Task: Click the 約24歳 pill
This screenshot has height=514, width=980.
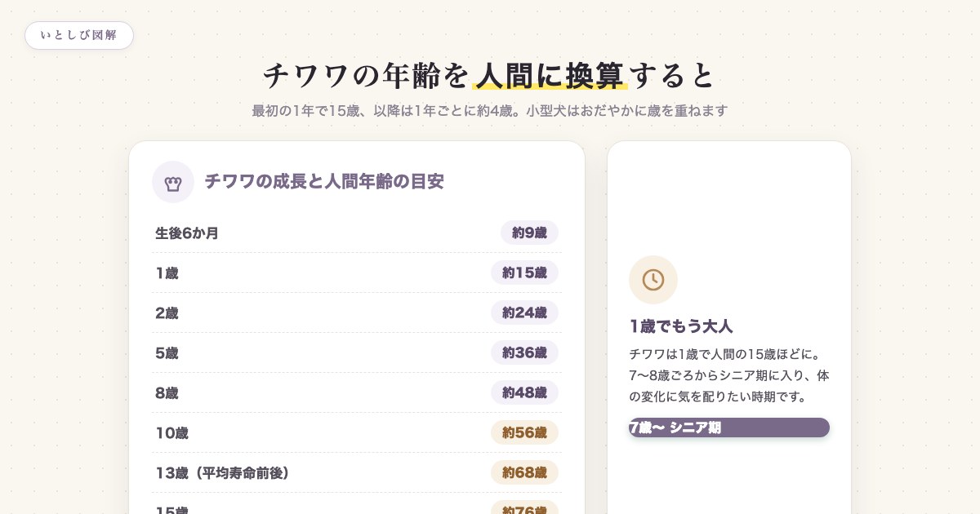Action: coord(524,312)
